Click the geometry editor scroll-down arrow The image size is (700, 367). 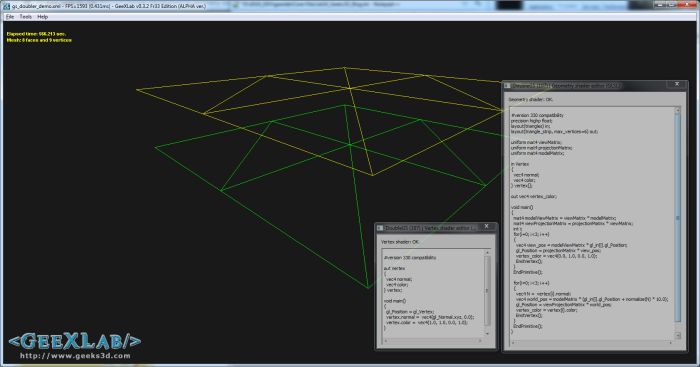pos(678,335)
